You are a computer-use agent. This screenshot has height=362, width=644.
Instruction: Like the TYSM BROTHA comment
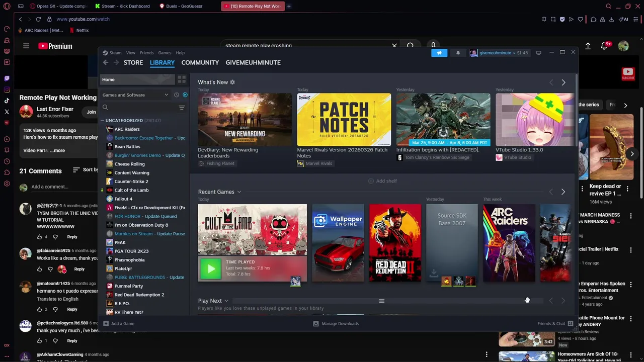tap(39, 237)
